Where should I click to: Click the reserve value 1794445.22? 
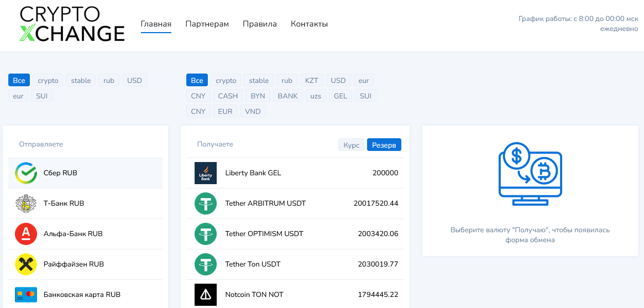(378, 294)
